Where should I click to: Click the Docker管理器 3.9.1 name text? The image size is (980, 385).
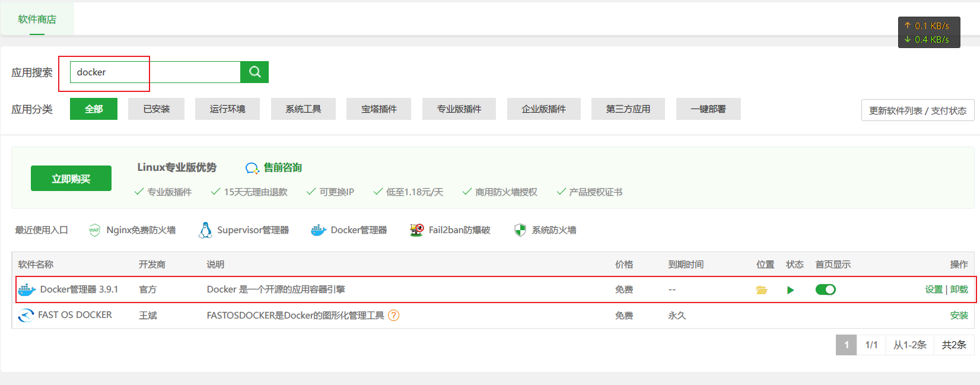click(79, 289)
